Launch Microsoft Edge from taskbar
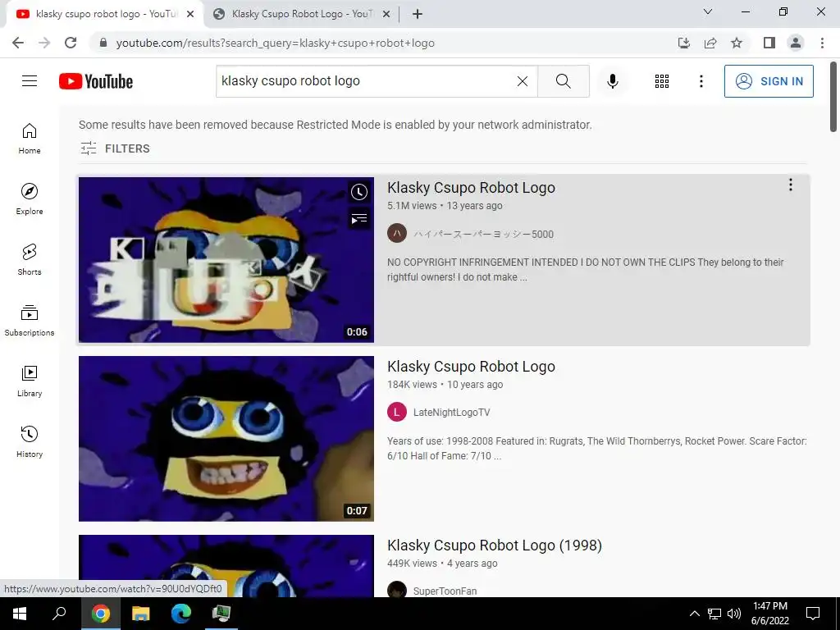840x630 pixels. coord(181,614)
